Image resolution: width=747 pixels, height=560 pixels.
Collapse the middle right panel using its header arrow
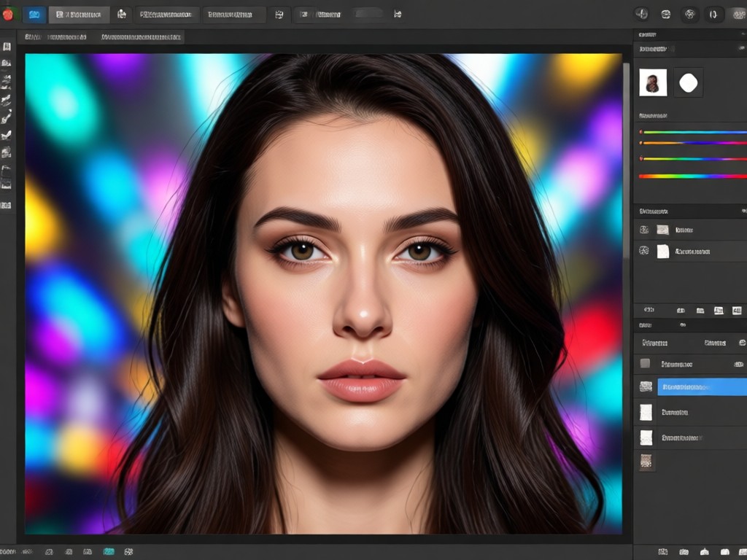pos(743,211)
